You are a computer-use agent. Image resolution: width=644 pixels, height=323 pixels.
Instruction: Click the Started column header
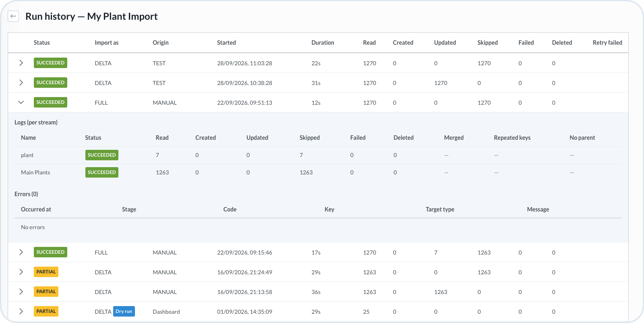226,43
